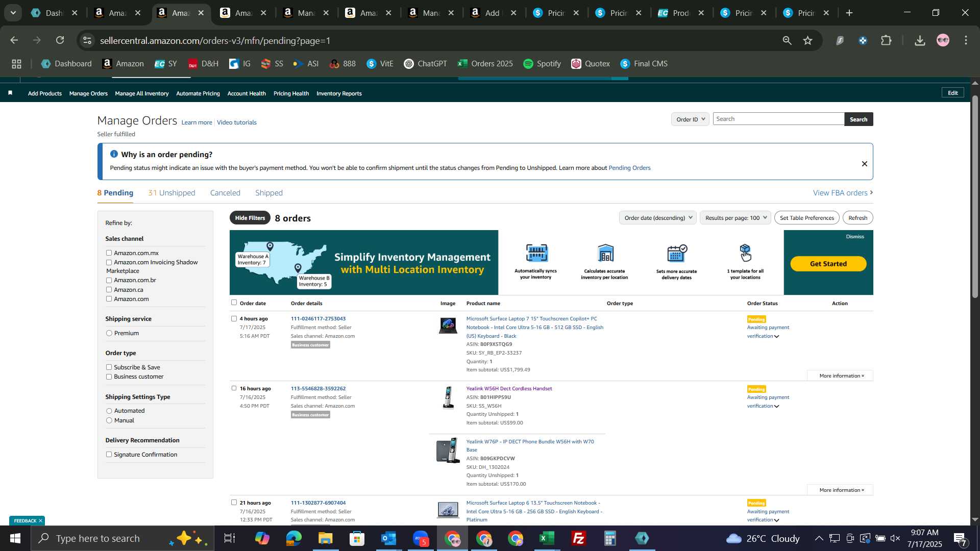Viewport: 980px width, 551px height.
Task: Check the Signature Confirmation filter
Action: 109,455
